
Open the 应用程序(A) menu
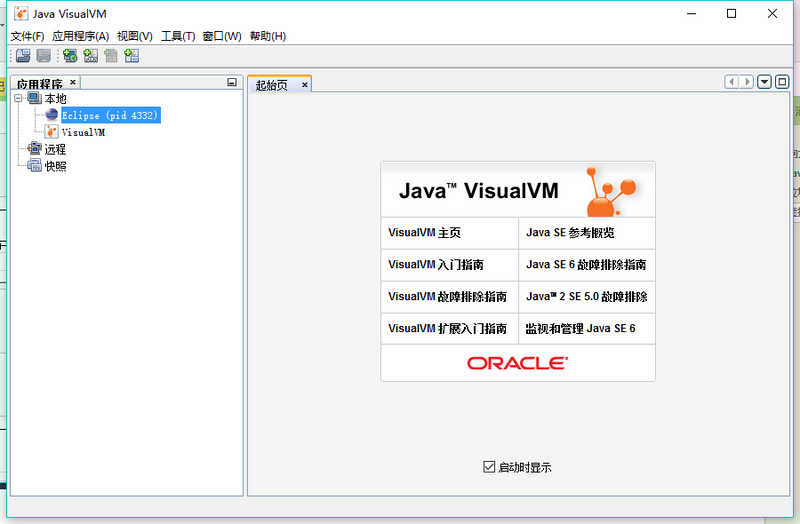tap(81, 36)
